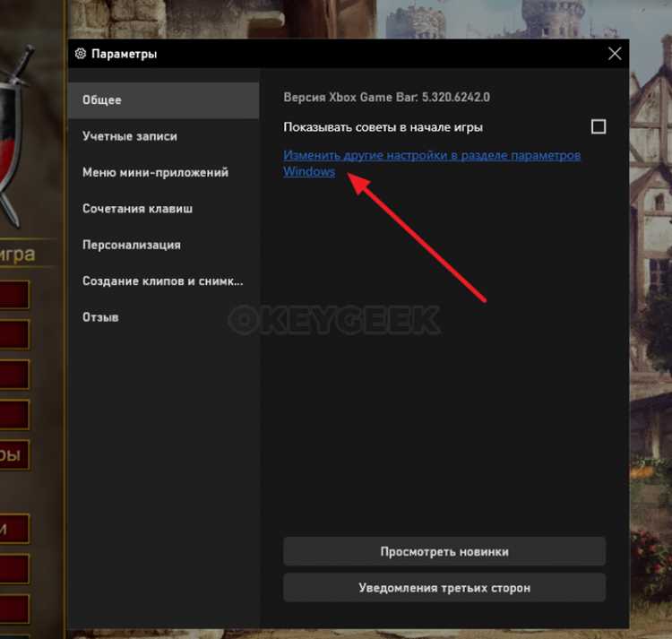
Task: Open Меню мини-приложений settings
Action: [x=164, y=172]
